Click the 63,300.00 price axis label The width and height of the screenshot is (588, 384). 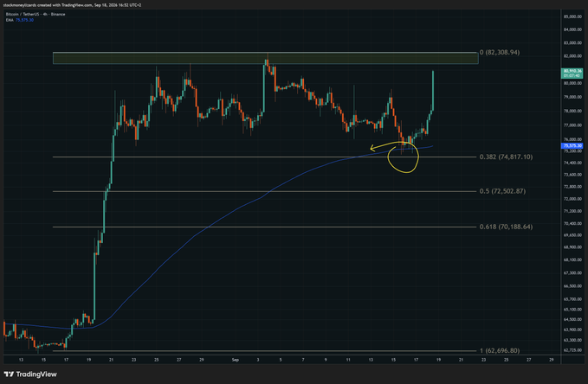tap(572, 340)
